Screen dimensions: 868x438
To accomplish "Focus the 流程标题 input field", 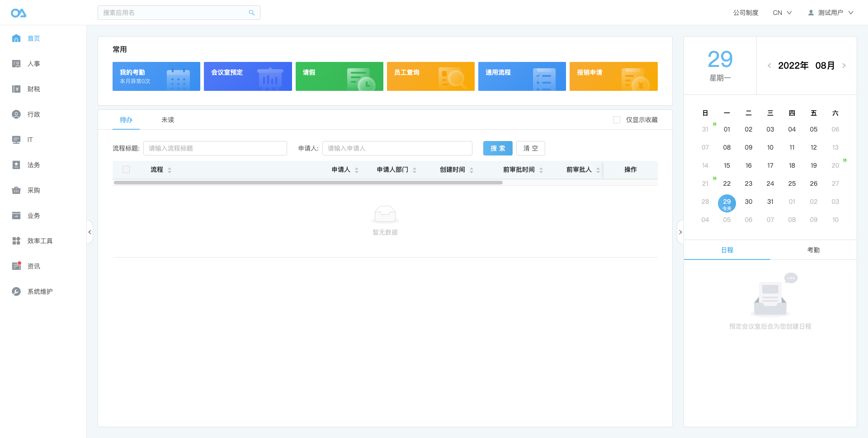I will 215,148.
